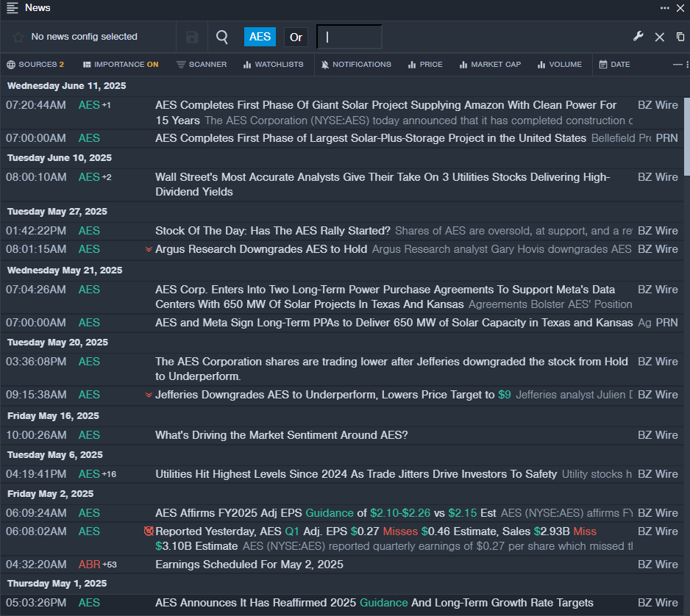Select The AES Corporation shares are trading lower headline
Viewport: 690px width, 616px height.
(391, 369)
